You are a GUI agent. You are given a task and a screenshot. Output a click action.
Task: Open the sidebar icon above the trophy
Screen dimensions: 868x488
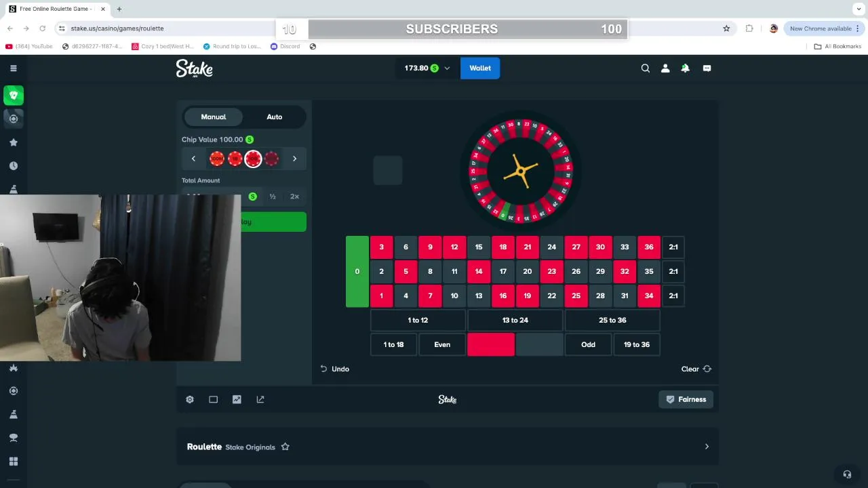click(13, 414)
